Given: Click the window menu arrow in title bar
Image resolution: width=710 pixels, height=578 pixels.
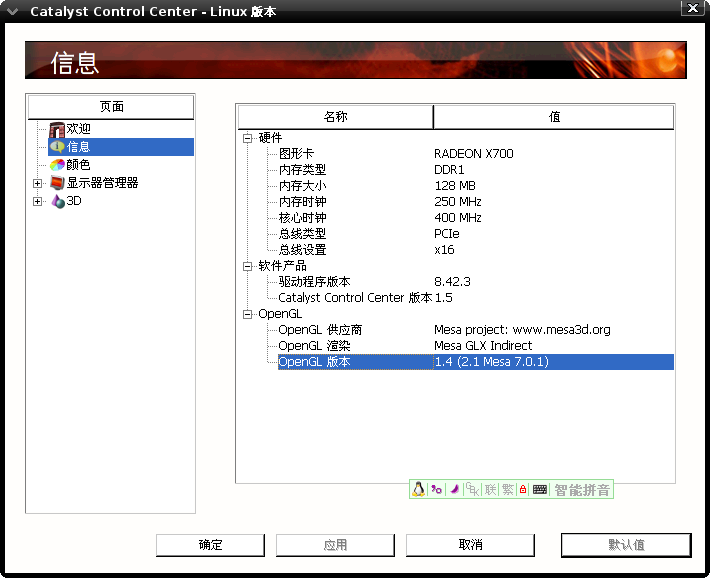Looking at the screenshot, I should 12,11.
